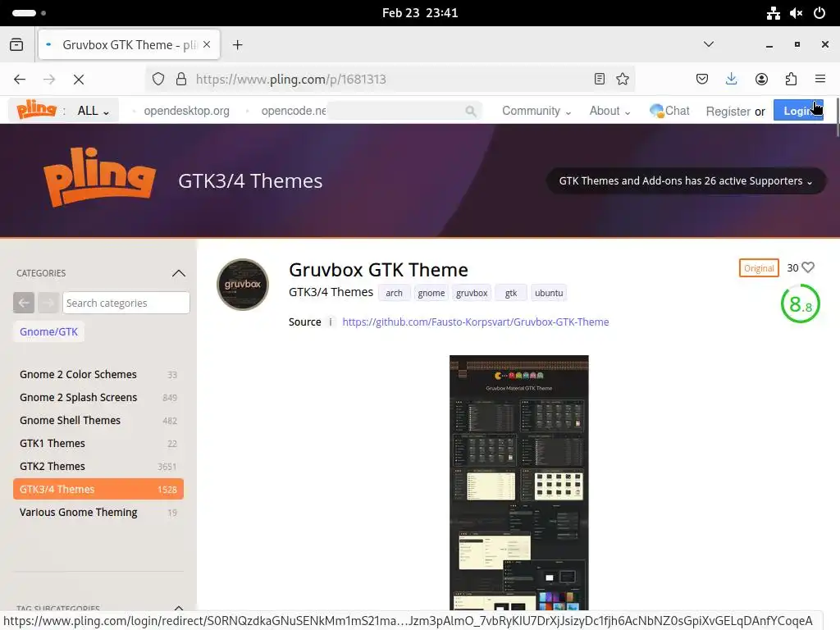Viewport: 840px width, 630px height.
Task: Expand the active Supporters dropdown
Action: pyautogui.click(x=686, y=181)
